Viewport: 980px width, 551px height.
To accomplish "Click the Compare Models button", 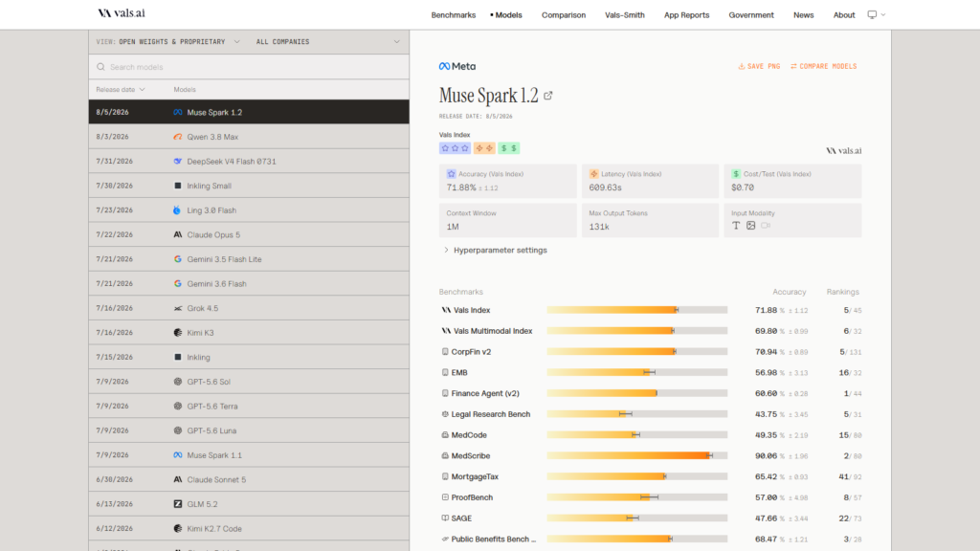I will (823, 66).
